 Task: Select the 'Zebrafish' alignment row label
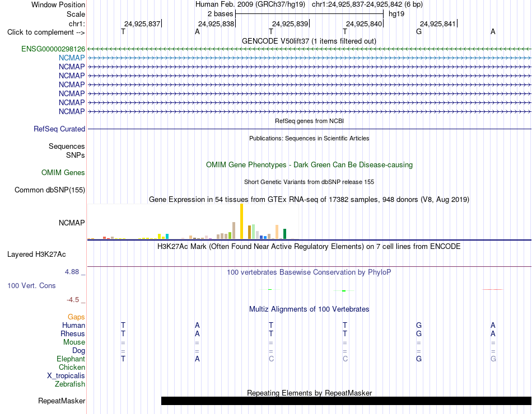tap(70, 384)
